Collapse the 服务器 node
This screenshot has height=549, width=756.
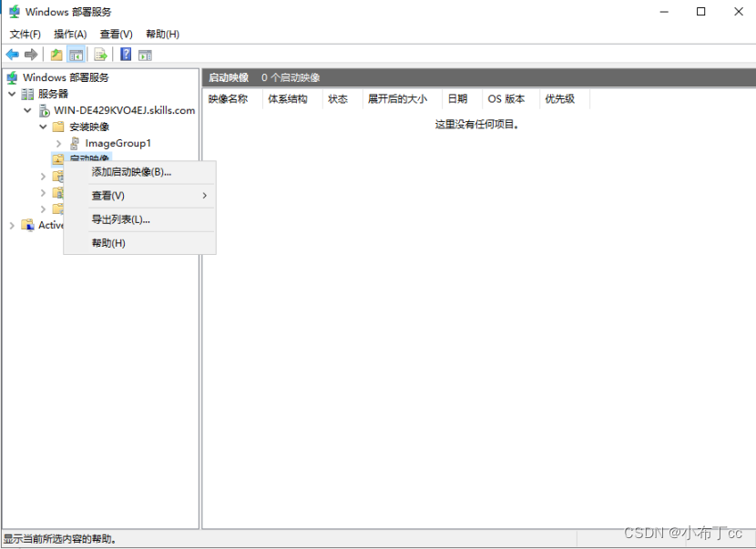(x=12, y=94)
